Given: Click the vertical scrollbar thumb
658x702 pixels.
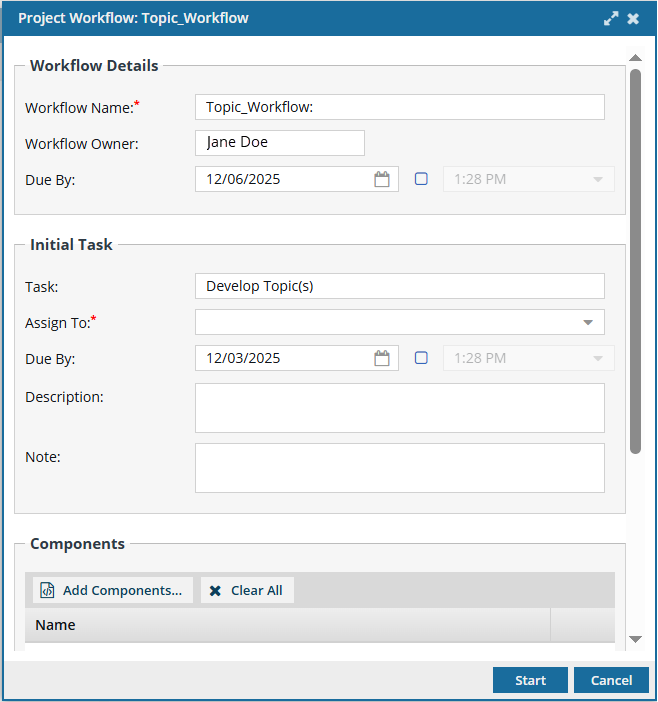Looking at the screenshot, I should click(x=635, y=260).
